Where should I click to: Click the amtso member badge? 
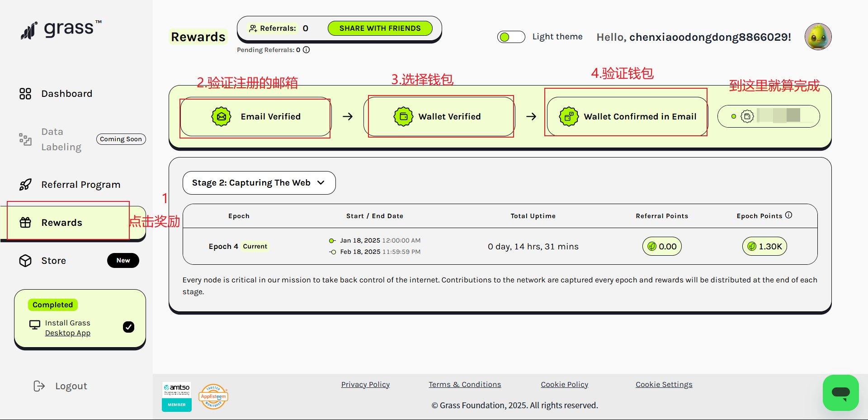click(177, 396)
